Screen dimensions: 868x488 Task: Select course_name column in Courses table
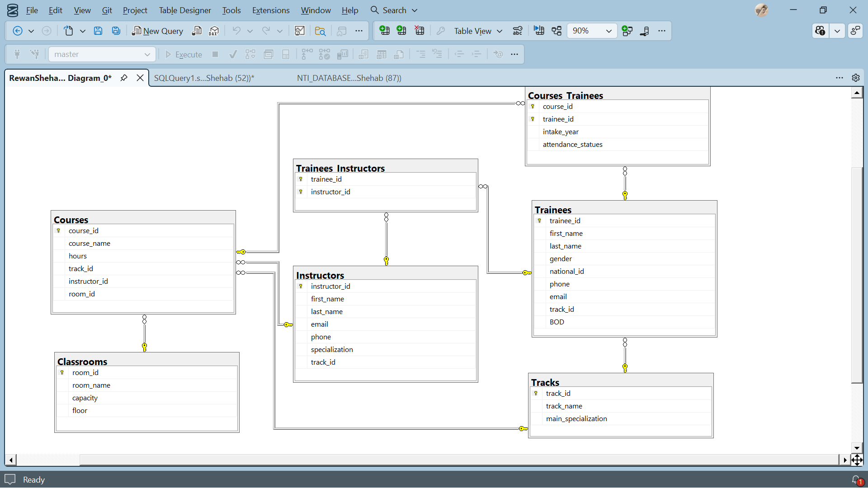(144, 243)
